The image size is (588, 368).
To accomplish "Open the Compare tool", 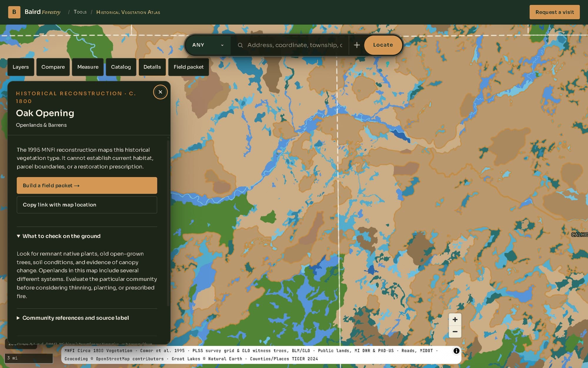I will (53, 67).
